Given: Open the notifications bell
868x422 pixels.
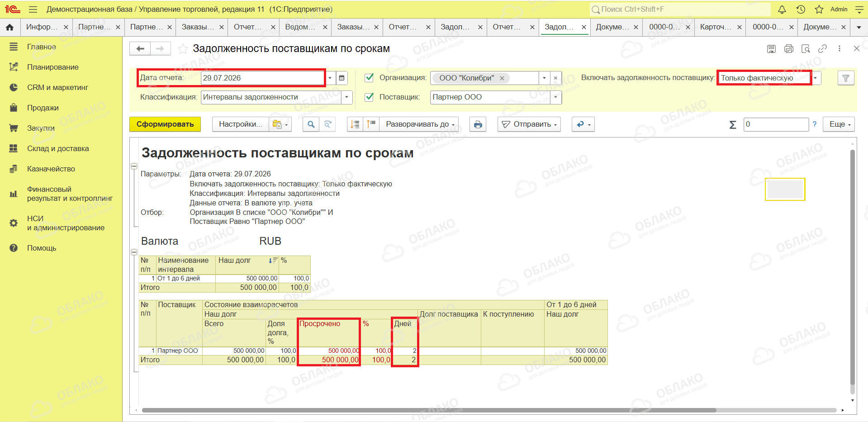Looking at the screenshot, I should point(782,9).
